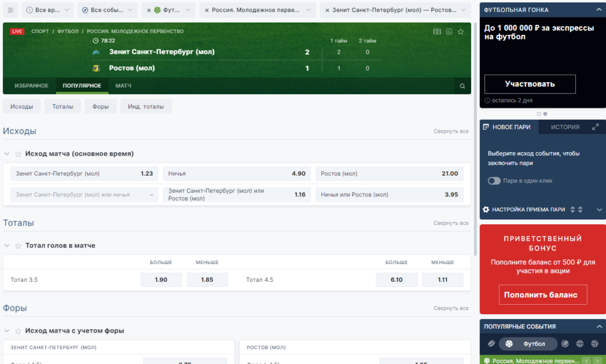This screenshot has width=606, height=364.
Task: Open the match statistics chart icon
Action: click(449, 32)
